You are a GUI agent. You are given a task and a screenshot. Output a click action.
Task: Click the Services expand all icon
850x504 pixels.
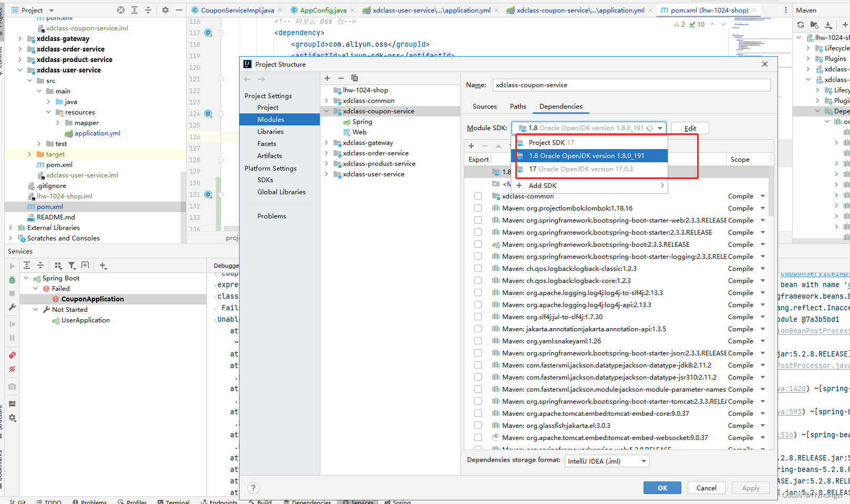tap(27, 266)
